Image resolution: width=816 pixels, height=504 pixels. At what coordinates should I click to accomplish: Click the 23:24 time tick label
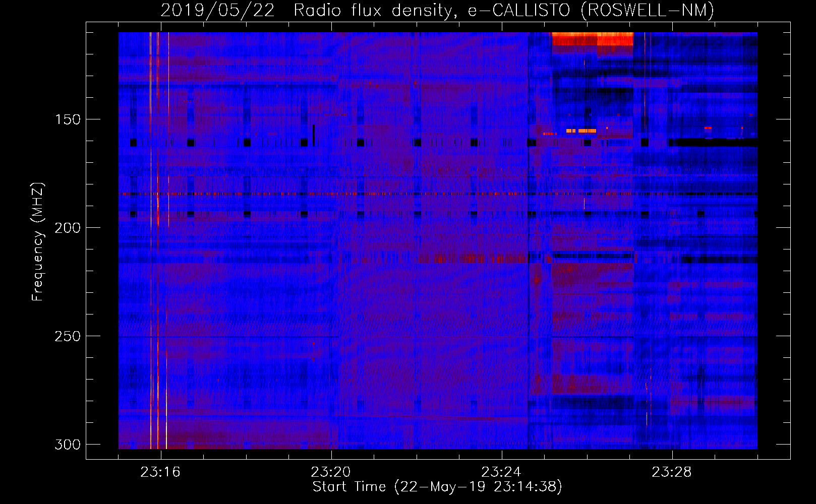click(x=501, y=472)
